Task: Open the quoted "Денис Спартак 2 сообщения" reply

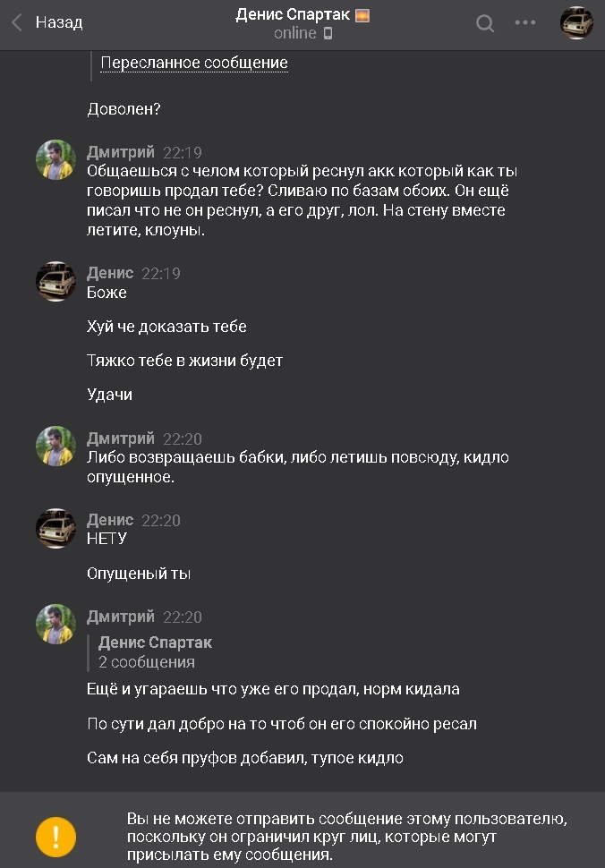Action: (155, 652)
